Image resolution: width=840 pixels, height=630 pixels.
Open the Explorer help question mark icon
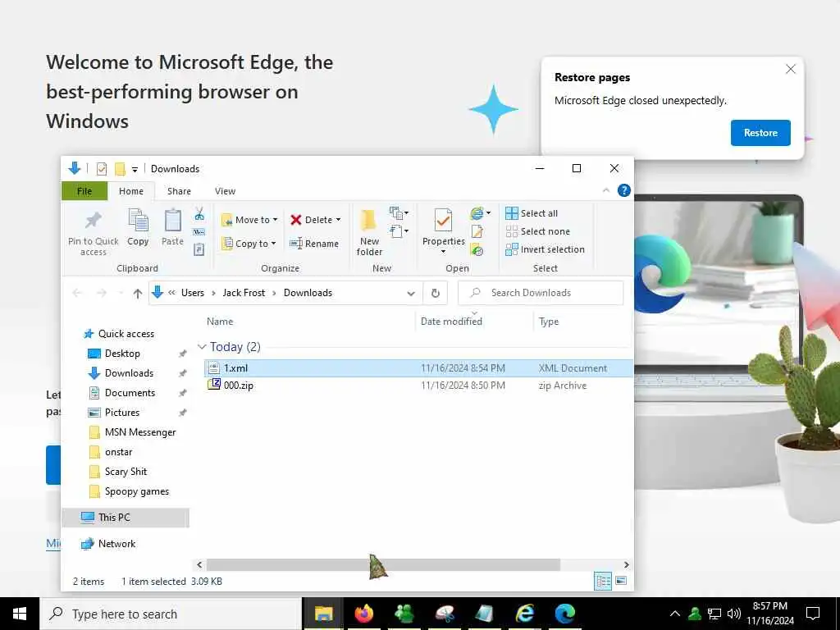[623, 190]
